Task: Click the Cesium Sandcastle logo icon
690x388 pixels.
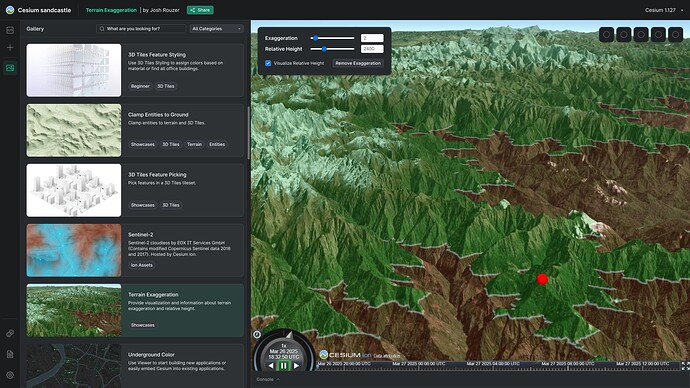Action: tap(10, 10)
